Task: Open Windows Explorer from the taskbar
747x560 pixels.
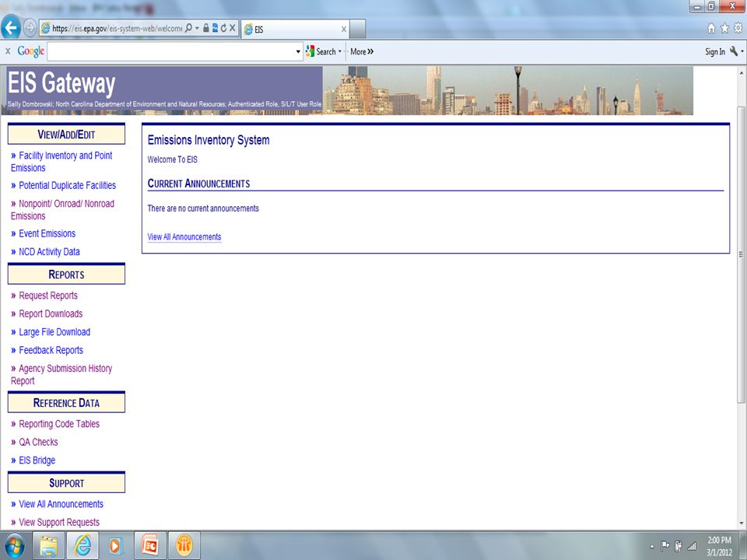Action: (x=48, y=545)
